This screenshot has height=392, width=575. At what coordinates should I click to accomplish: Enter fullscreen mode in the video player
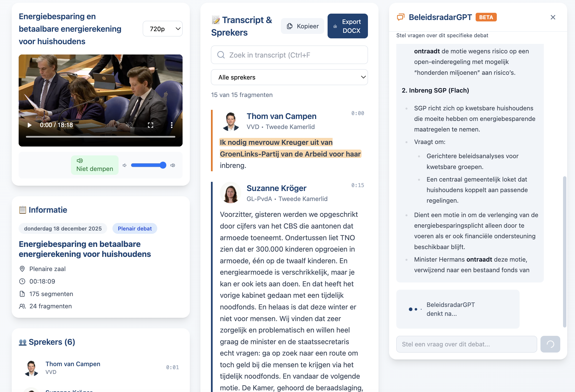click(151, 125)
